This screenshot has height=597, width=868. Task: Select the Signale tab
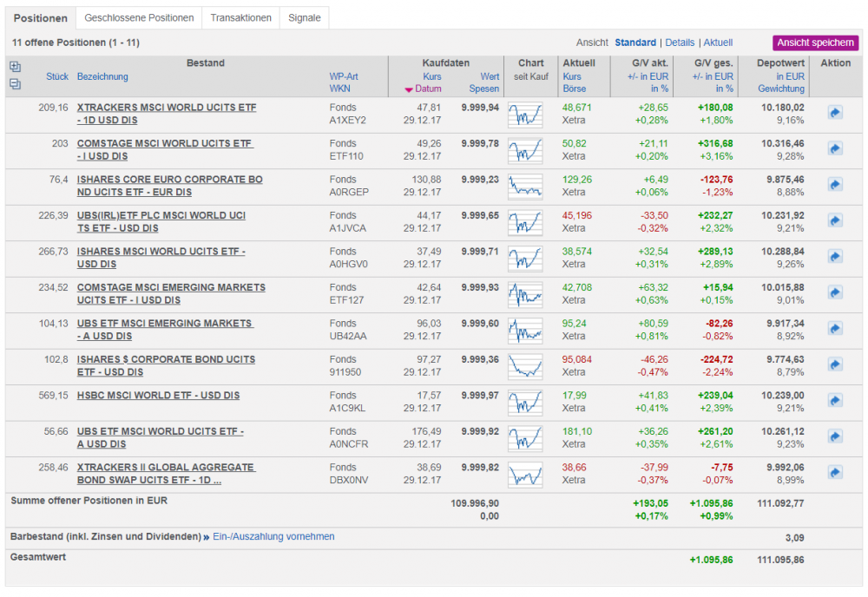click(304, 18)
